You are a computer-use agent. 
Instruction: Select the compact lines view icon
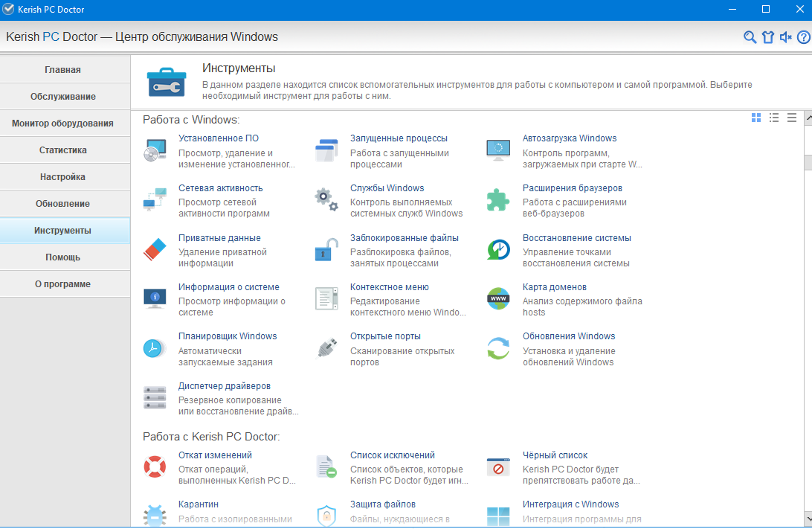[792, 118]
